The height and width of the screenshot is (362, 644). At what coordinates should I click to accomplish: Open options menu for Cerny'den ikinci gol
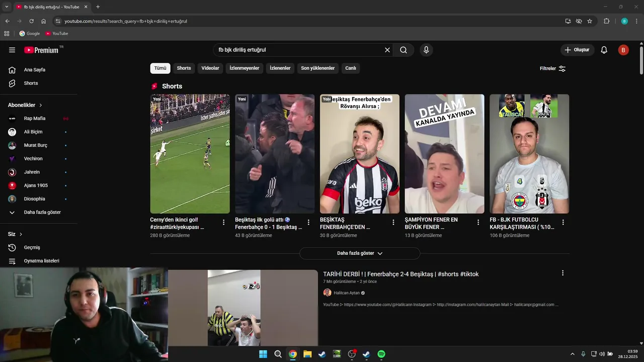pos(224,222)
